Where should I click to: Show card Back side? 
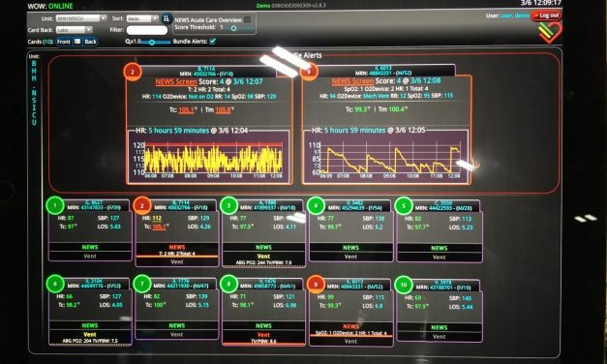pyautogui.click(x=90, y=42)
